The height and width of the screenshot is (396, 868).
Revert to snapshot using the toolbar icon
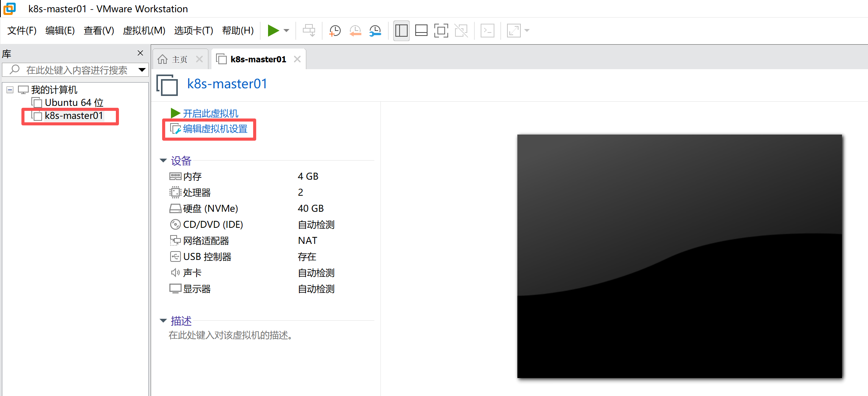[355, 31]
